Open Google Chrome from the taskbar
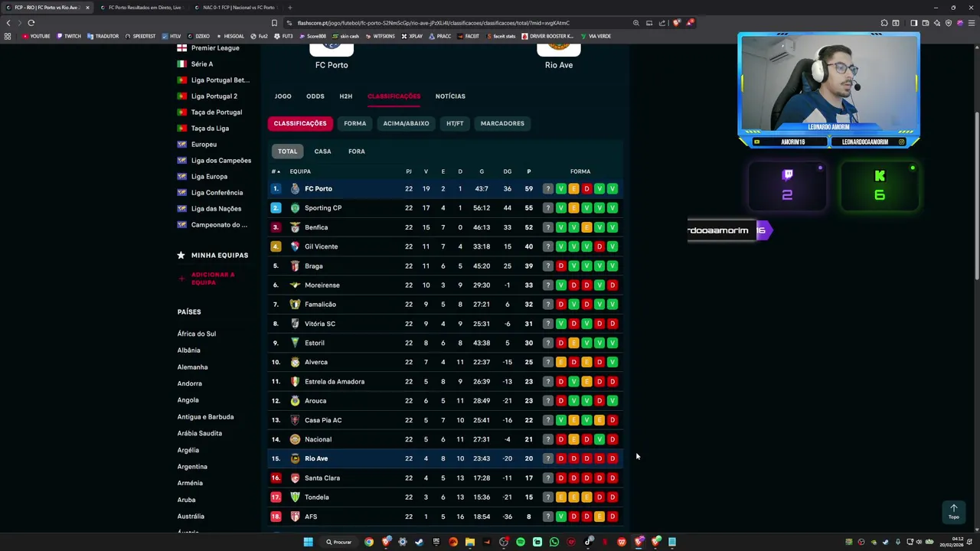Image resolution: width=980 pixels, height=551 pixels. click(x=369, y=542)
